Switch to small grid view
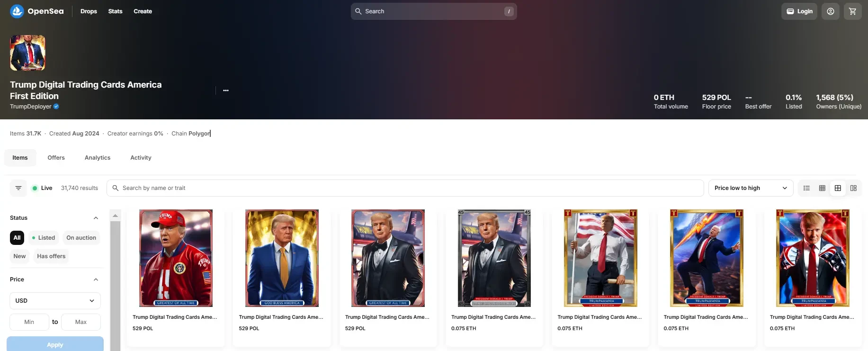868x351 pixels. pyautogui.click(x=822, y=188)
